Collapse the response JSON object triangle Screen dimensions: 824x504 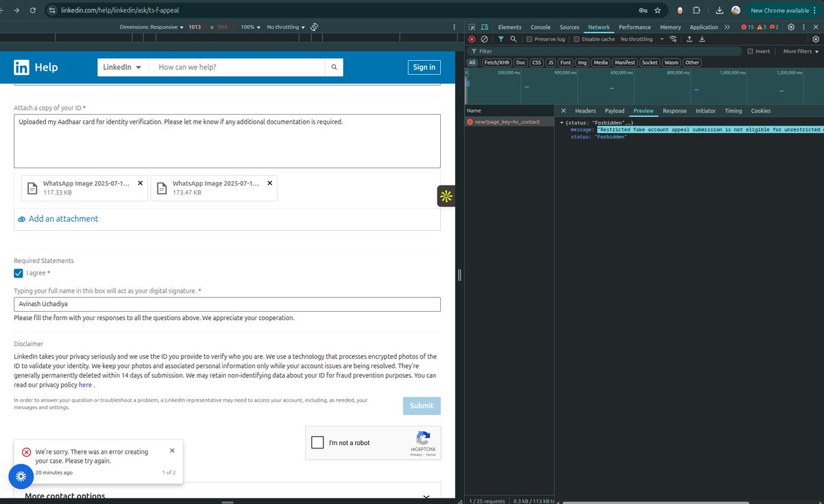pyautogui.click(x=562, y=122)
